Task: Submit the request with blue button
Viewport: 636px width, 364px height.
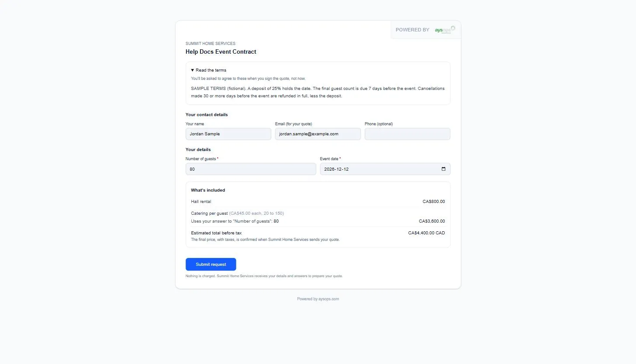Action: tap(211, 264)
